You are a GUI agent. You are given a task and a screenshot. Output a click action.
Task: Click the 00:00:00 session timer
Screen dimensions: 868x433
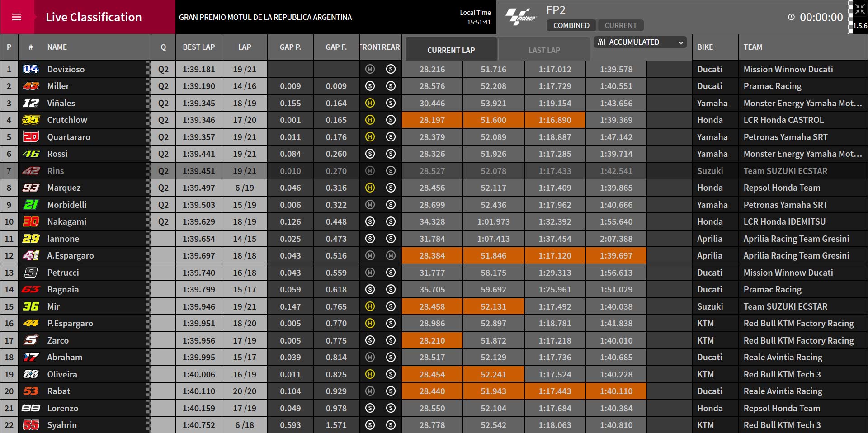click(x=821, y=17)
